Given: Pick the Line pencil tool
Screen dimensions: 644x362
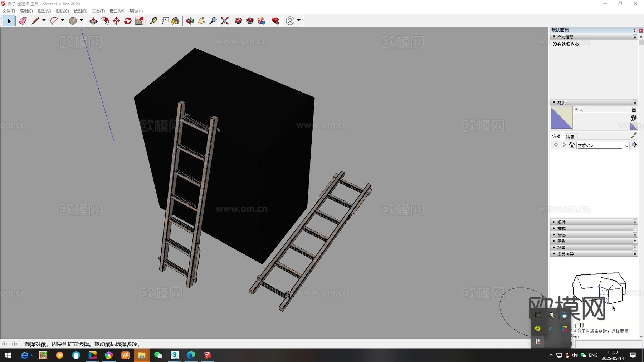Looking at the screenshot, I should (35, 21).
